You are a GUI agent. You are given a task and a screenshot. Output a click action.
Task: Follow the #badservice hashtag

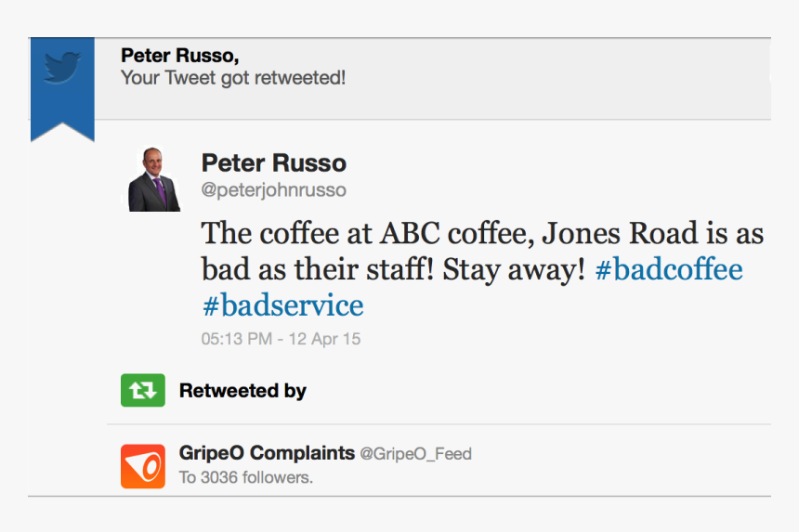282,305
